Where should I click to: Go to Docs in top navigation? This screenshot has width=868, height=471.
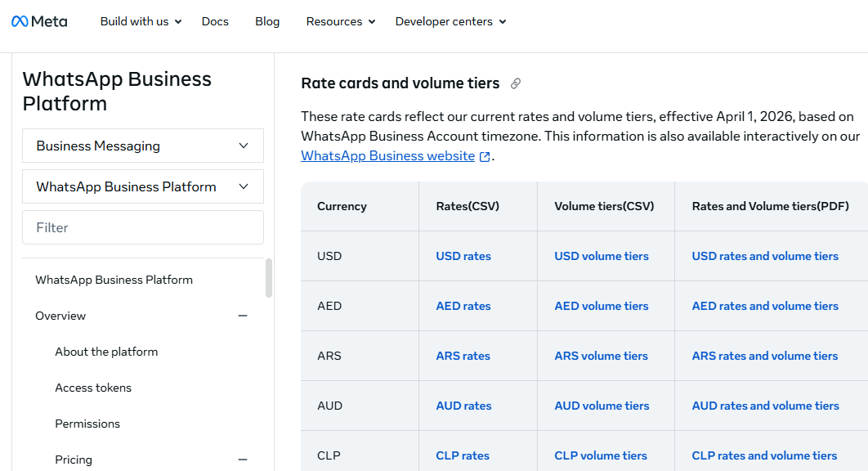point(215,21)
